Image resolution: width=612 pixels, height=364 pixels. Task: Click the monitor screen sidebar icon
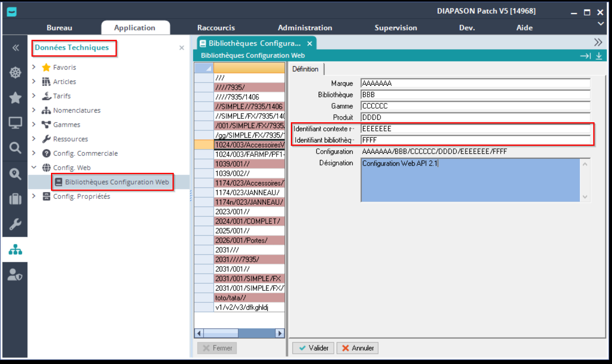click(x=15, y=123)
